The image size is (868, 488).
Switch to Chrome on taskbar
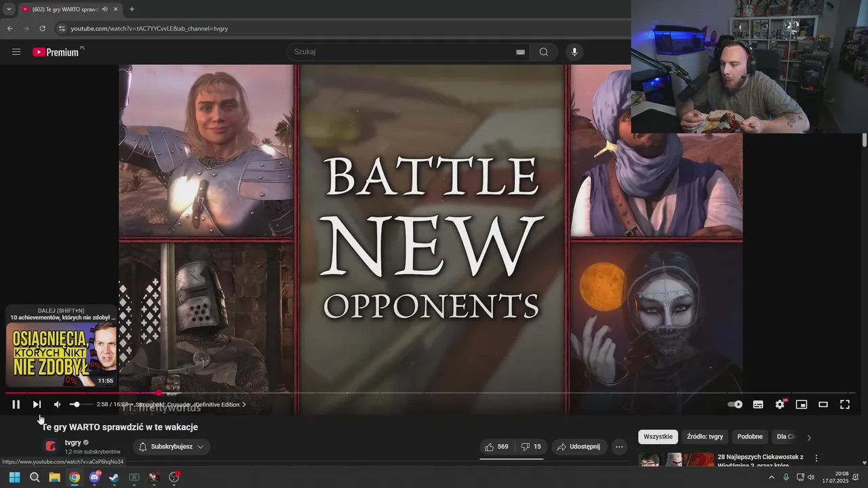[75, 477]
